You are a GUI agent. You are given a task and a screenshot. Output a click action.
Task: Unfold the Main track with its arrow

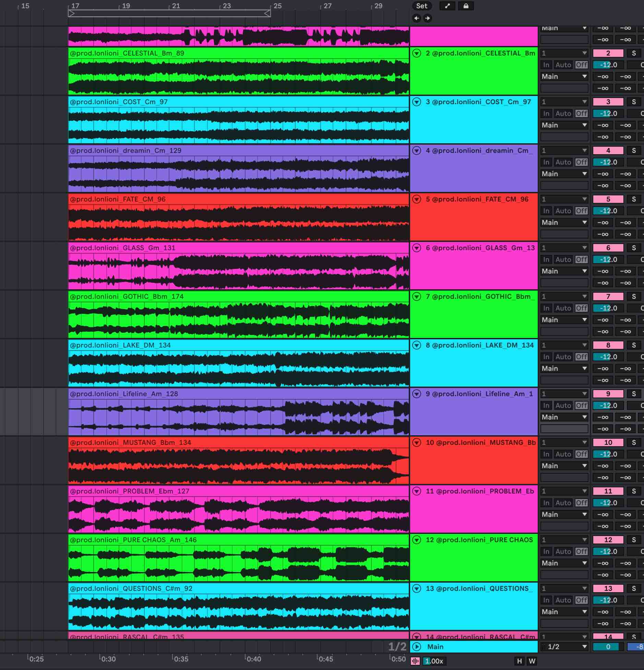point(417,647)
